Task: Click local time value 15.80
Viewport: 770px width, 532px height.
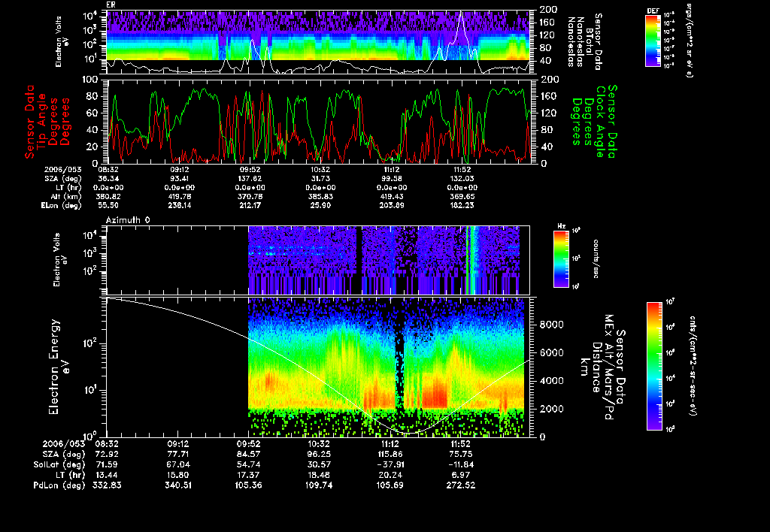Action: coord(177,475)
